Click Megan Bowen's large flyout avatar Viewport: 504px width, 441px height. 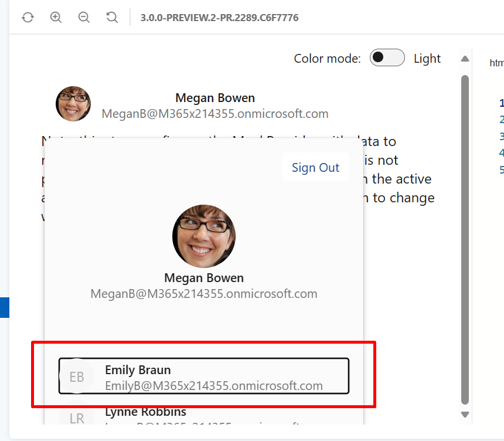203,236
